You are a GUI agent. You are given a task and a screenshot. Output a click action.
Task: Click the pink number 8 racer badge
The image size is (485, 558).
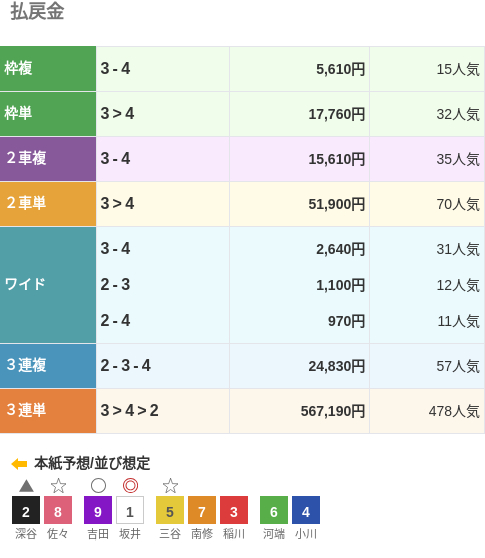pyautogui.click(x=58, y=510)
